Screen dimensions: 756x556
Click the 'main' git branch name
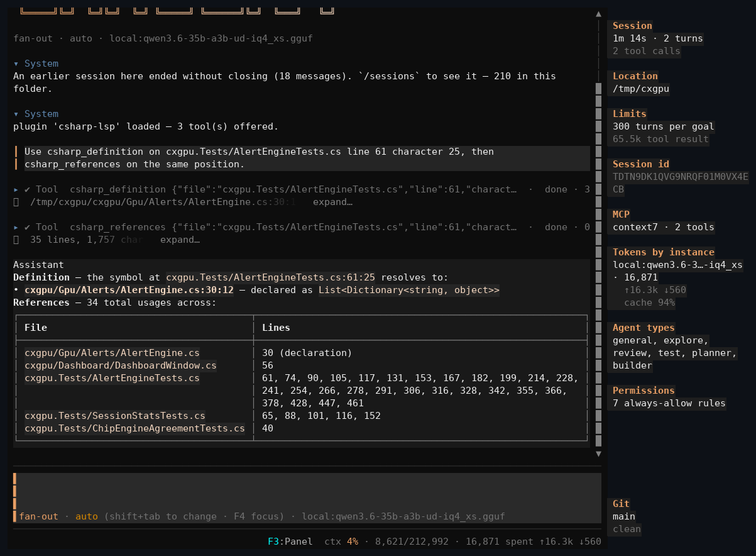pos(624,516)
